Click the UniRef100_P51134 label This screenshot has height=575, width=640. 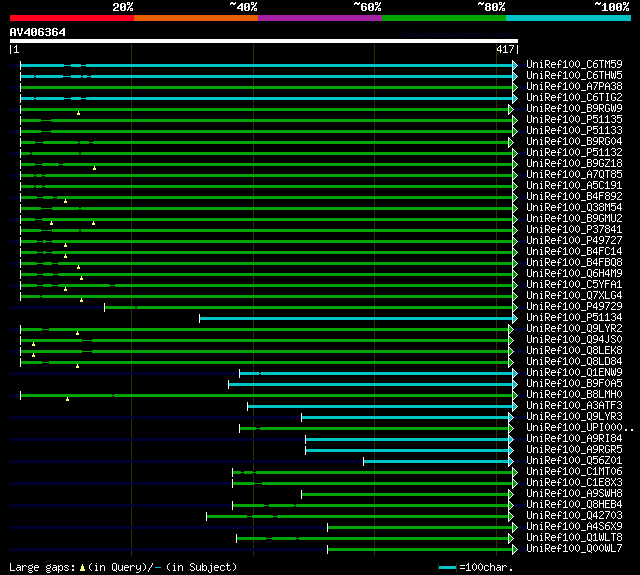(x=574, y=318)
